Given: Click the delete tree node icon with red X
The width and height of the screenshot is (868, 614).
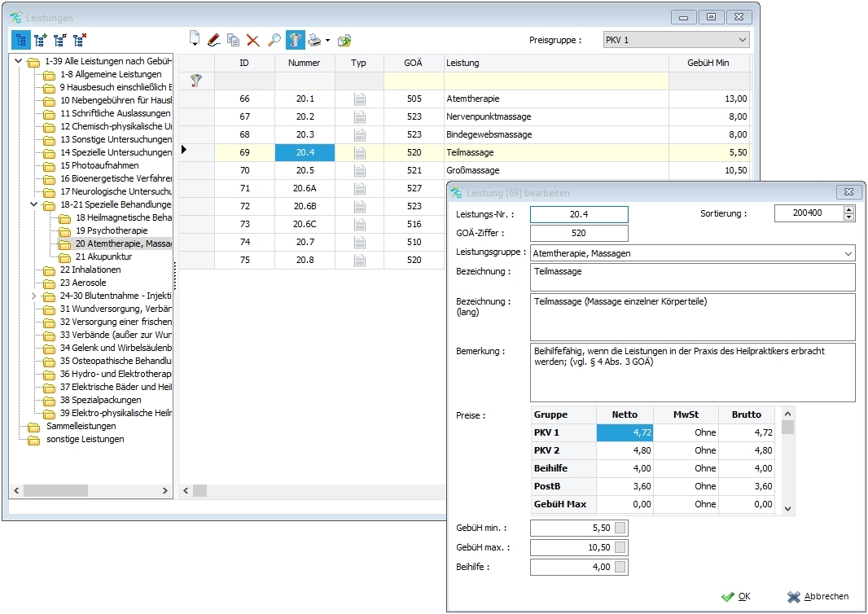Looking at the screenshot, I should point(79,39).
